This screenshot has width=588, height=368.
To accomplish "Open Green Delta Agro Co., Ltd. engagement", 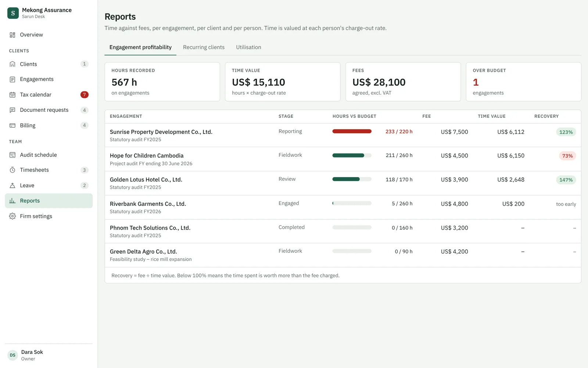I will 343,255.
